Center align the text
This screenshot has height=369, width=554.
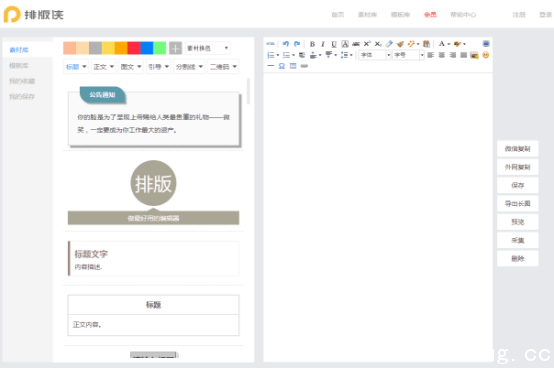(441, 55)
